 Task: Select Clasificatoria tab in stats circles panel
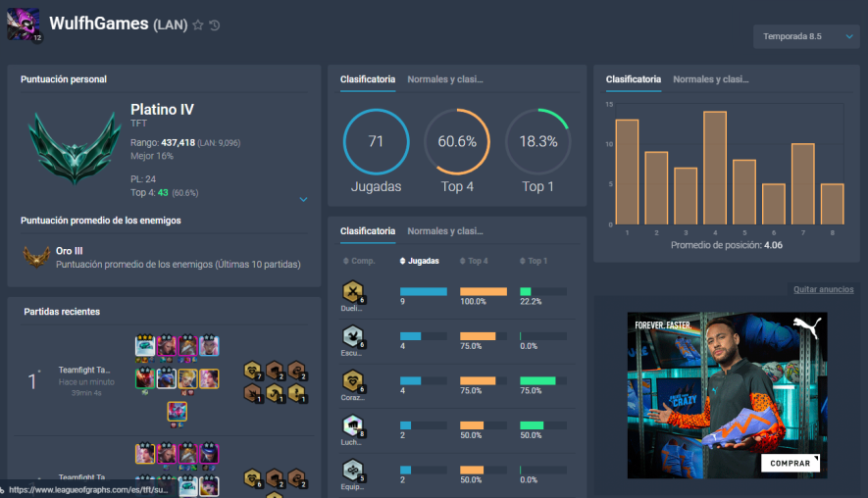pos(368,79)
